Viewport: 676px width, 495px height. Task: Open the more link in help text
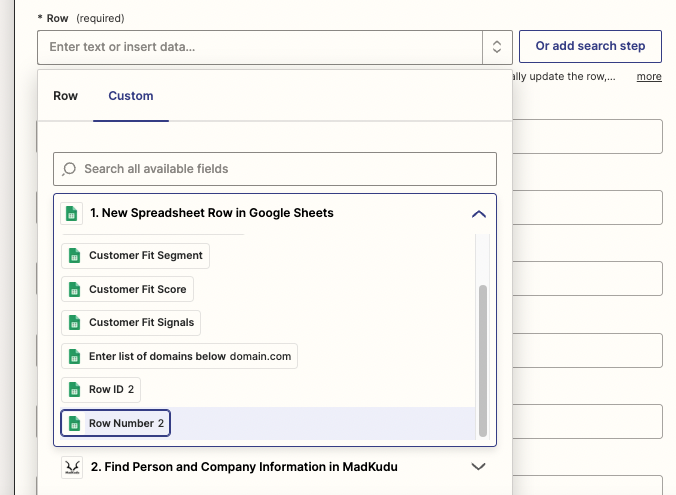tap(649, 76)
